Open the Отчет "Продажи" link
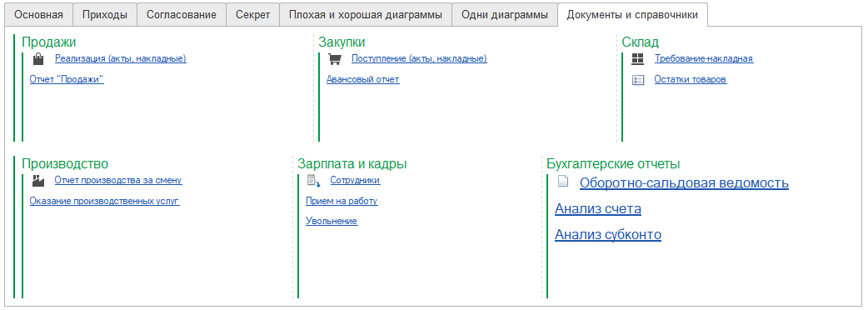The image size is (868, 310). (x=67, y=80)
